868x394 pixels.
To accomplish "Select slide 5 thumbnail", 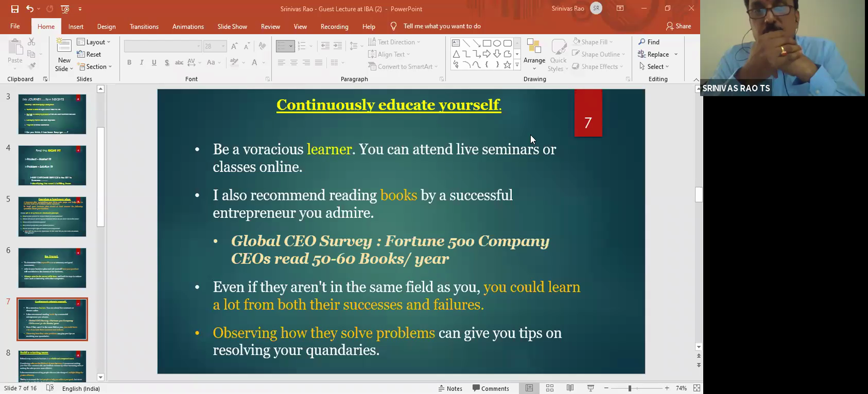I will [x=52, y=216].
